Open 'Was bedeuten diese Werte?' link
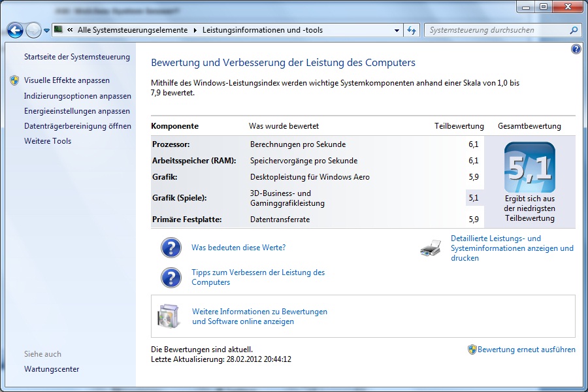Viewport: 588px width, 392px height. pyautogui.click(x=238, y=248)
